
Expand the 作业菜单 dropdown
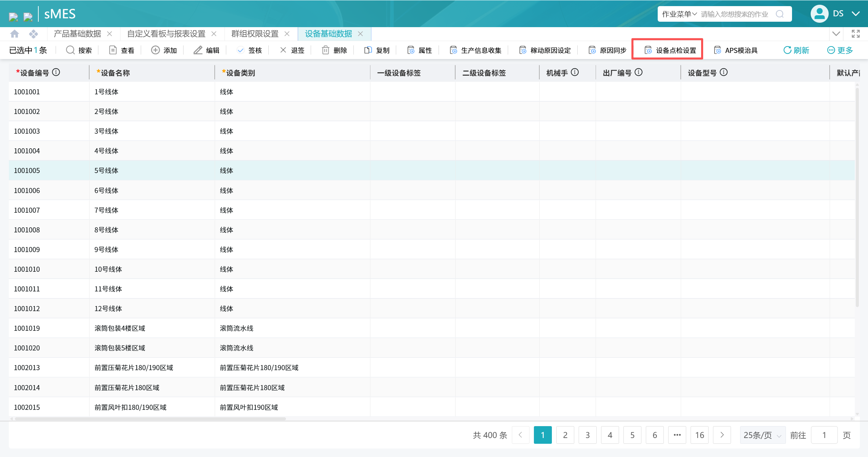pos(679,14)
